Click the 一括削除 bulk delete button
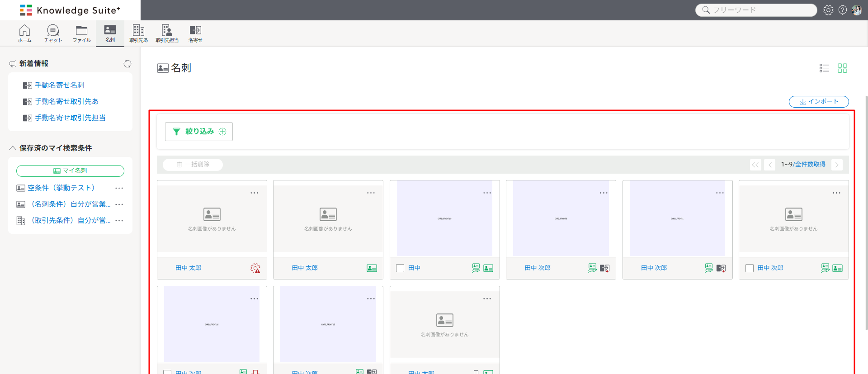868x374 pixels. point(193,165)
